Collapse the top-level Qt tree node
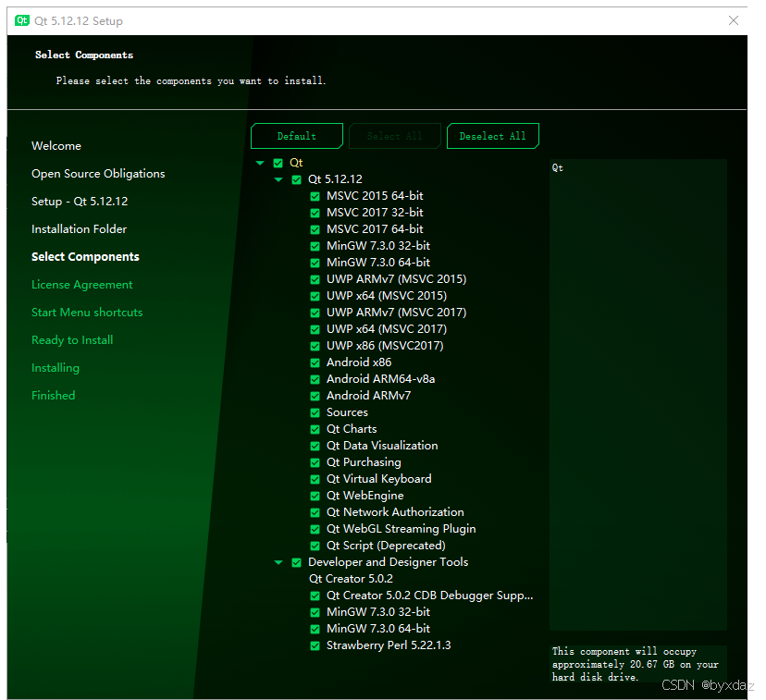The width and height of the screenshot is (766, 700). click(260, 163)
